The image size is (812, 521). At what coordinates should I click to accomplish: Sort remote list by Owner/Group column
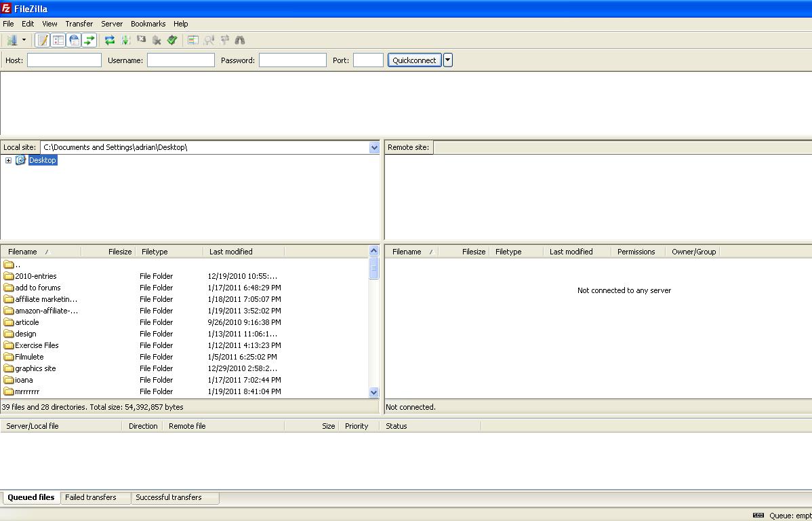pos(693,252)
